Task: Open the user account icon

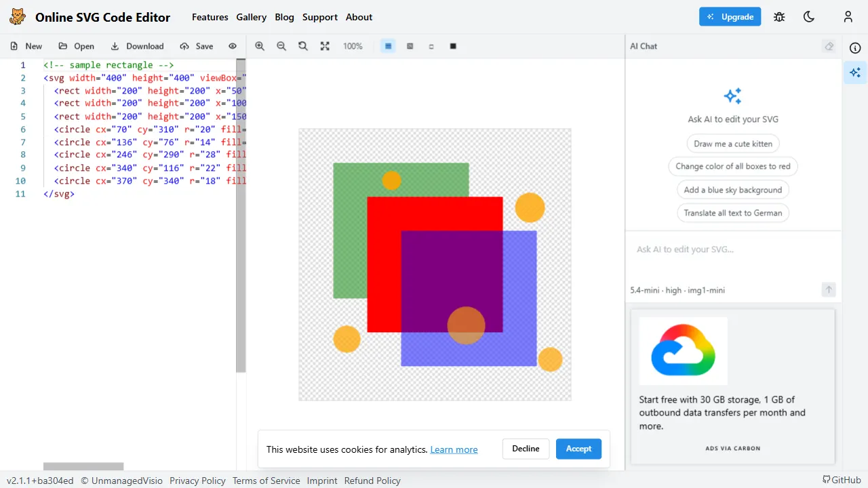Action: [x=848, y=17]
